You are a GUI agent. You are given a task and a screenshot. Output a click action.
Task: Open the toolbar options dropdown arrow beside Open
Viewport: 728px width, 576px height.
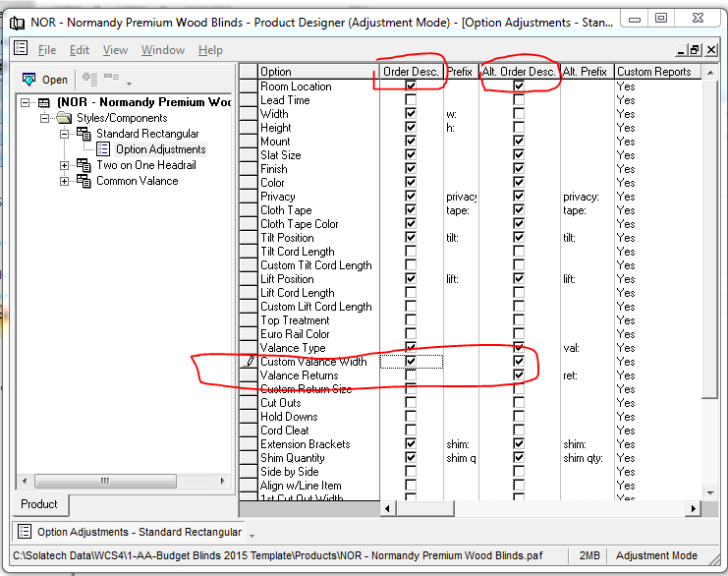coord(129,84)
